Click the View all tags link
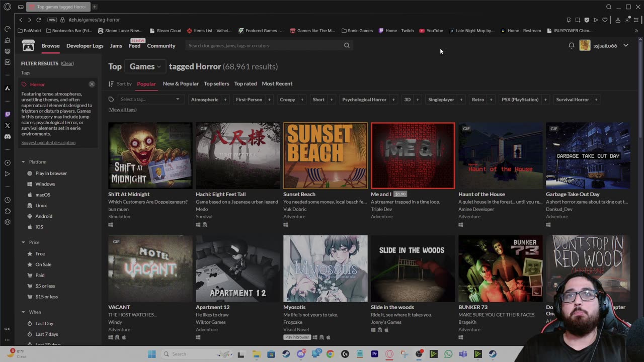Viewport: 644px width, 362px height. [122, 110]
